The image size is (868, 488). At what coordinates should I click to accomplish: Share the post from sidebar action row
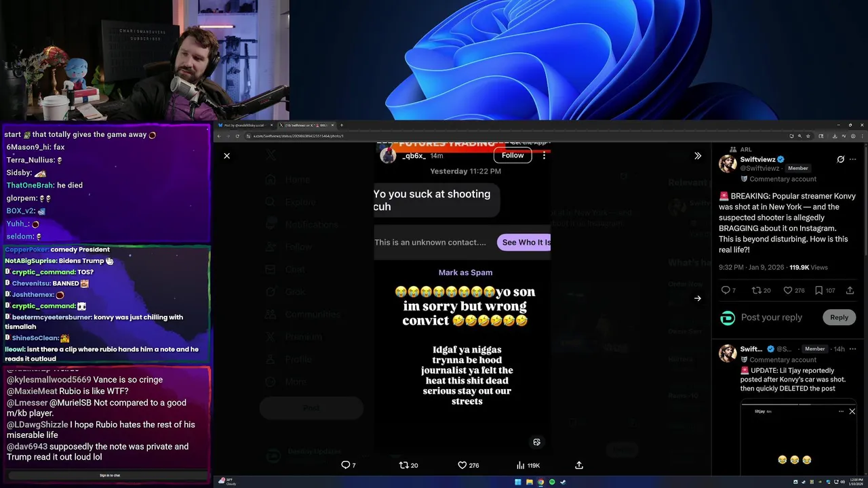click(850, 290)
